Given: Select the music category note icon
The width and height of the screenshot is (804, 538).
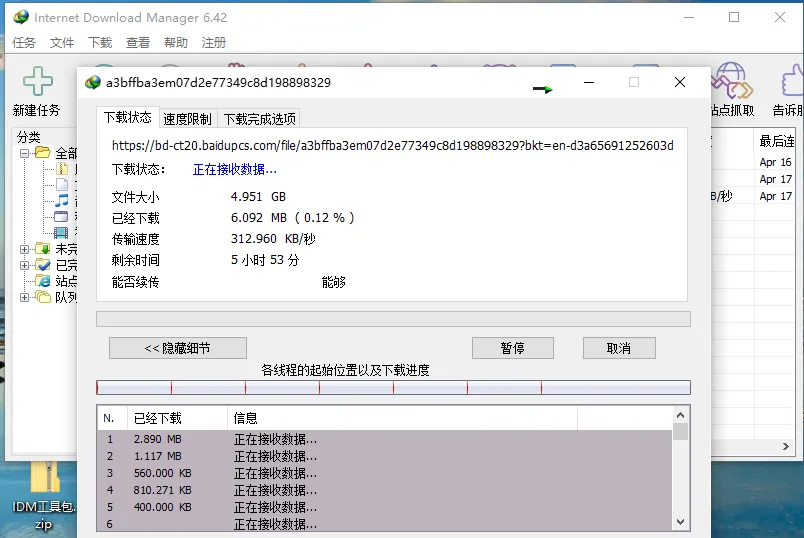Looking at the screenshot, I should (x=62, y=201).
